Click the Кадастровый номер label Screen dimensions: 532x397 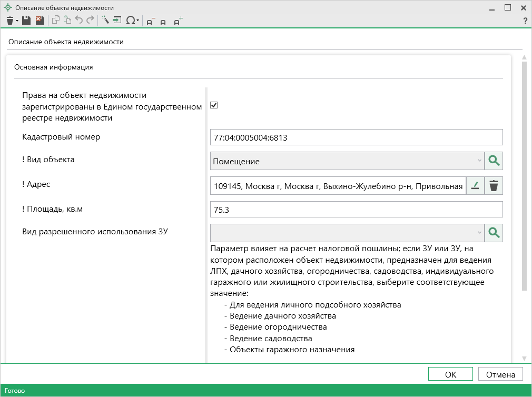(61, 137)
